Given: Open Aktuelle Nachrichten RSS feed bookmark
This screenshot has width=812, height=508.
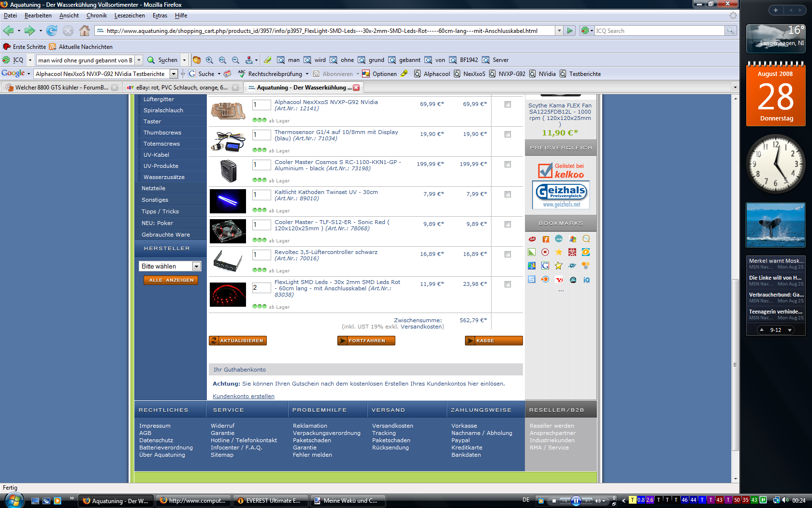Looking at the screenshot, I should 81,46.
